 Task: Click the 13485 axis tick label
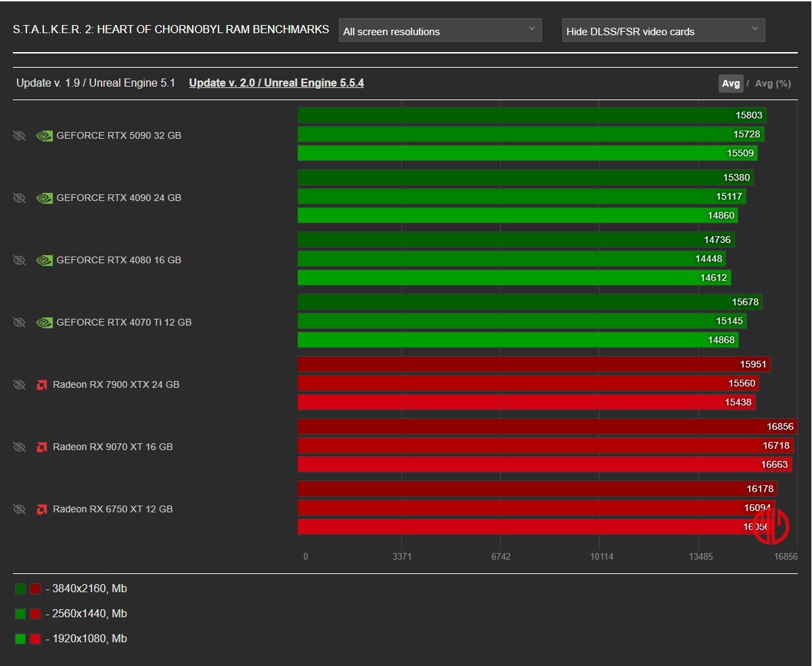pyautogui.click(x=700, y=556)
